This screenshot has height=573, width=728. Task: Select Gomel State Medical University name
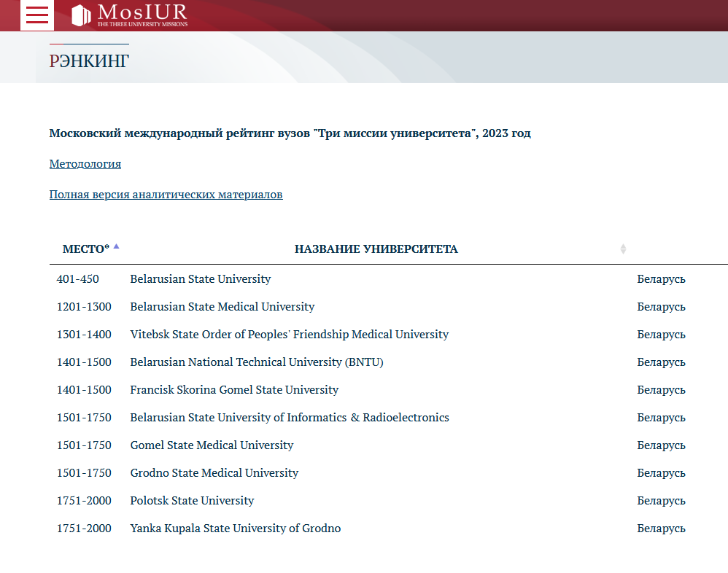tap(212, 445)
